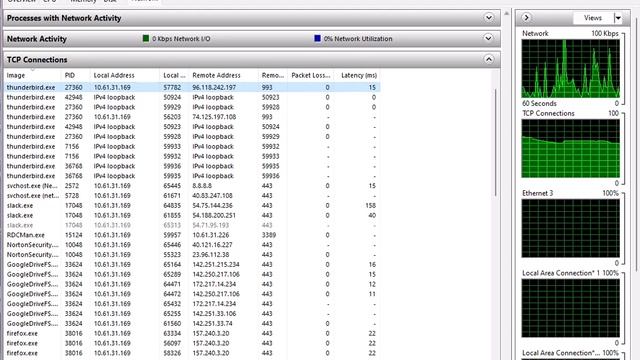Viewport: 640px width, 360px height.
Task: Click the TCP Connections list vertical scrollbar
Action: click(496, 143)
